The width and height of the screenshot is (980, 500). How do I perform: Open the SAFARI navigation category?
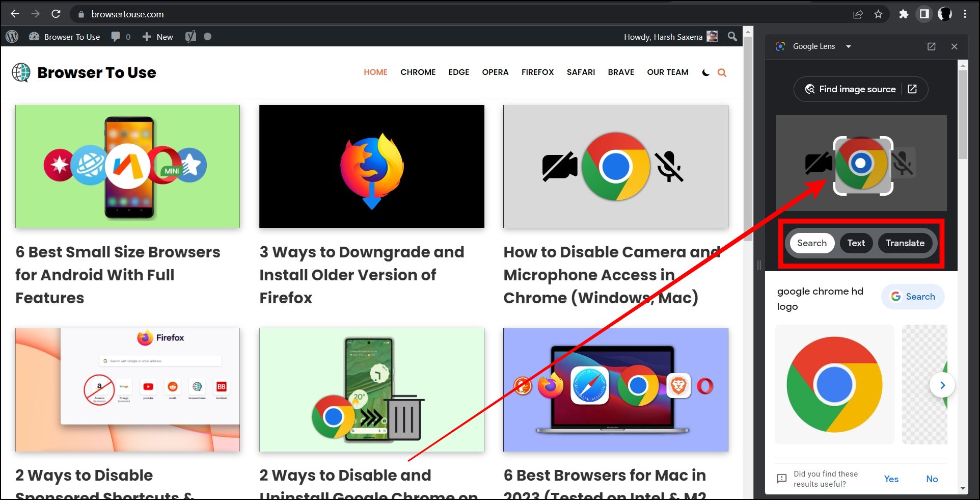pos(581,72)
